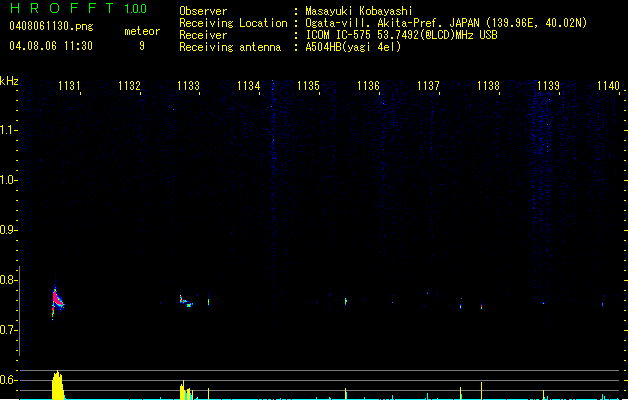Click the 0.8 kHz frequency label

[7, 280]
